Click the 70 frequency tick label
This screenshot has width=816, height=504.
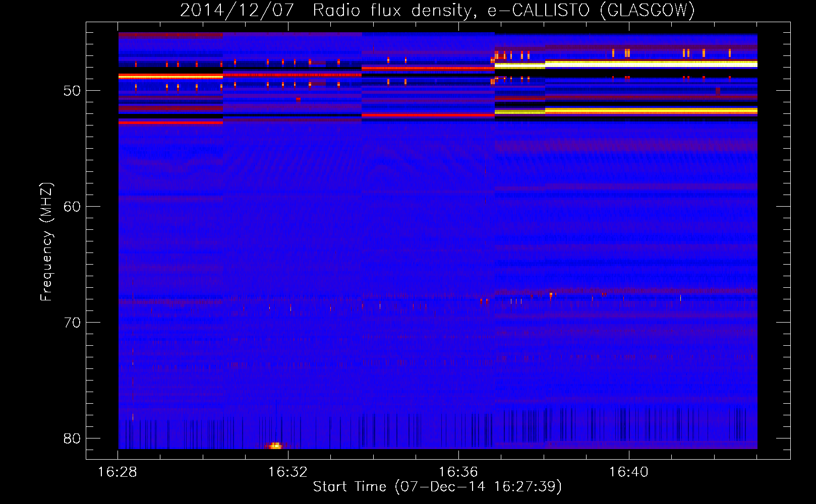coord(72,323)
